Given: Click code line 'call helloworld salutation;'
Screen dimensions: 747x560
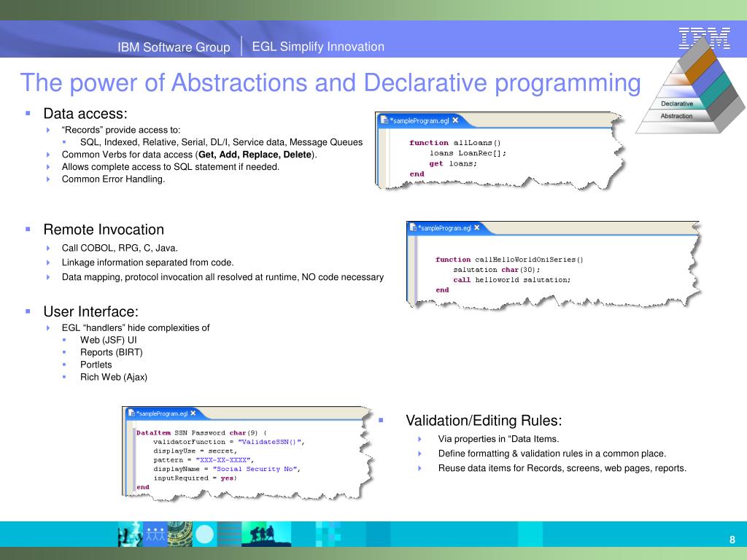Looking at the screenshot, I should click(511, 280).
